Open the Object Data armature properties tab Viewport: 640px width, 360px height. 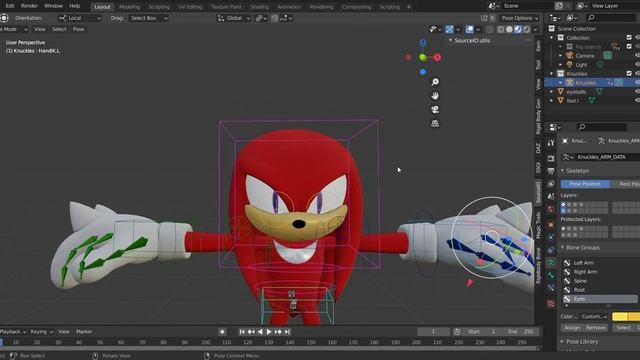[551, 263]
